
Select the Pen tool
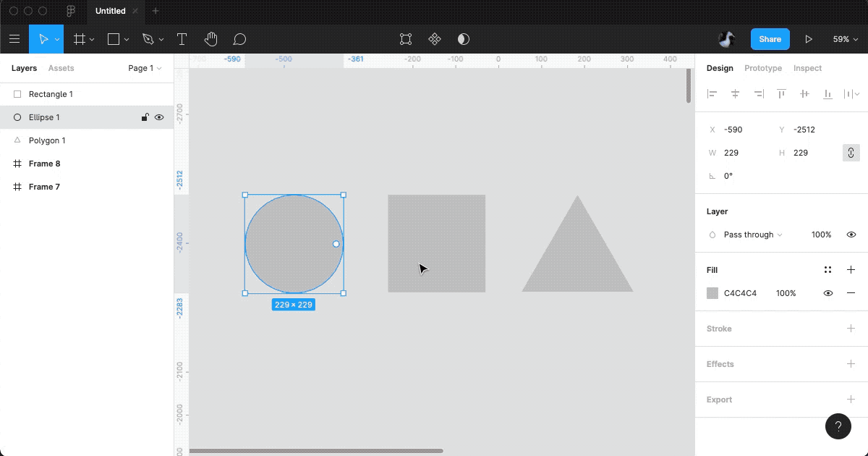tap(148, 39)
